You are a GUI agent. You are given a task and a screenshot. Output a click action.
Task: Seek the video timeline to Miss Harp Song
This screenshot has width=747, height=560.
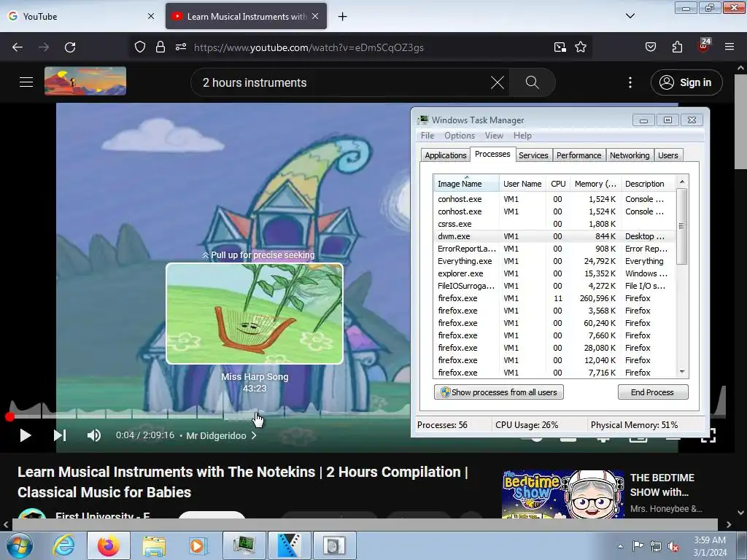point(255,417)
